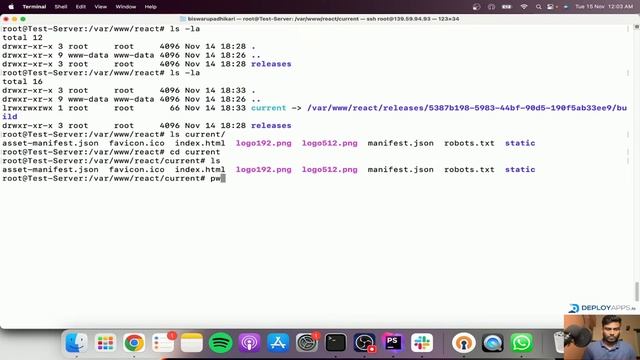
Task: Maximize the Terminal window with the green button
Action: click(23, 19)
